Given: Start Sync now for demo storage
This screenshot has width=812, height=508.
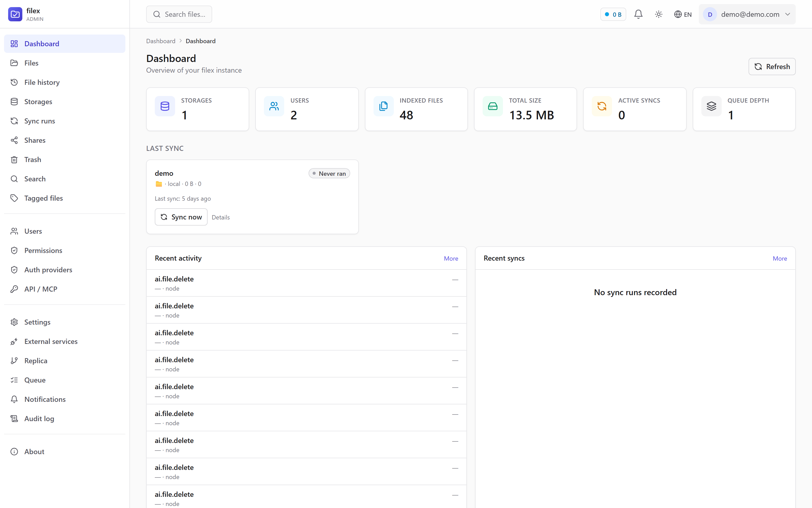Looking at the screenshot, I should 181,217.
